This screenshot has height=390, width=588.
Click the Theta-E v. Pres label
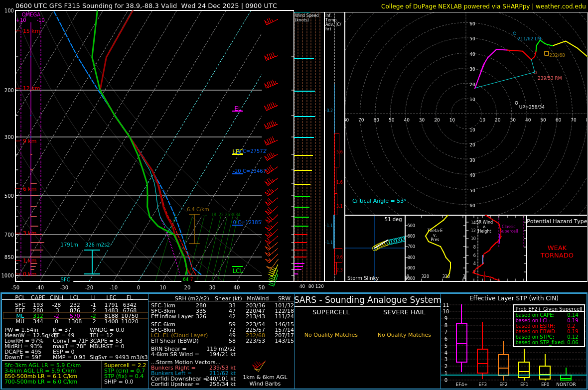tap(435, 235)
